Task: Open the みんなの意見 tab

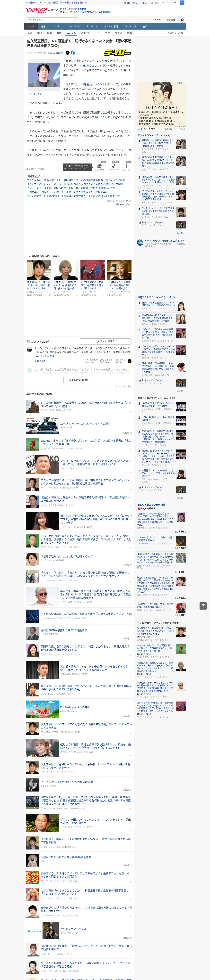Action: tap(111, 27)
